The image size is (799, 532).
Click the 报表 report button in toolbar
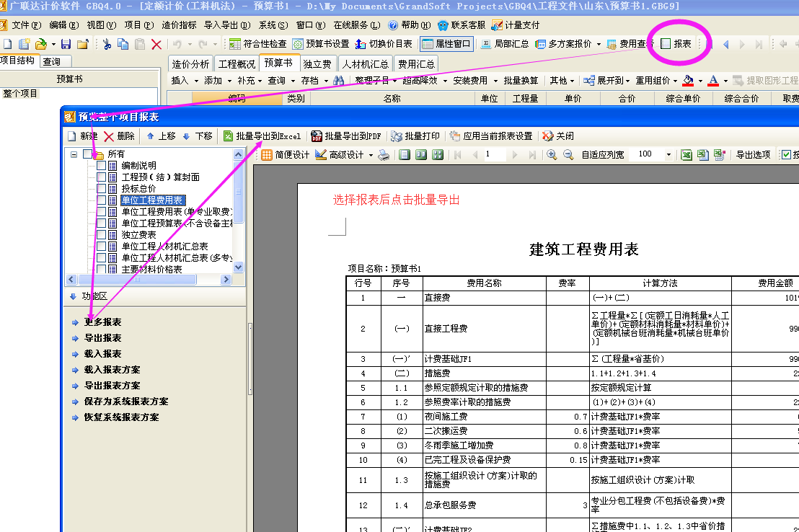click(x=676, y=44)
